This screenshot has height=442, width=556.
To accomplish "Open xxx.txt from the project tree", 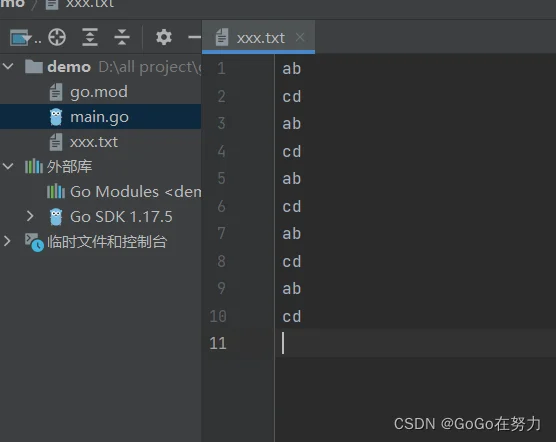I will [94, 142].
